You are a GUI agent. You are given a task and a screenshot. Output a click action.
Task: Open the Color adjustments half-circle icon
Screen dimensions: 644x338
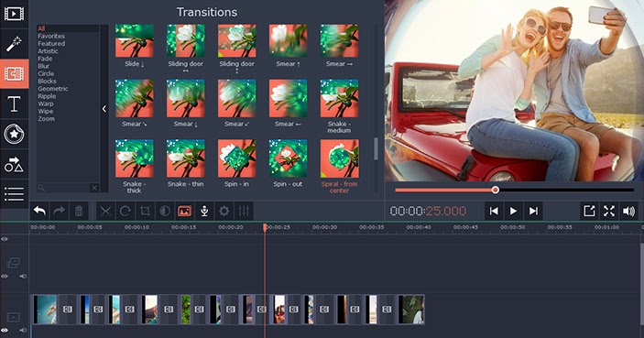tap(165, 211)
